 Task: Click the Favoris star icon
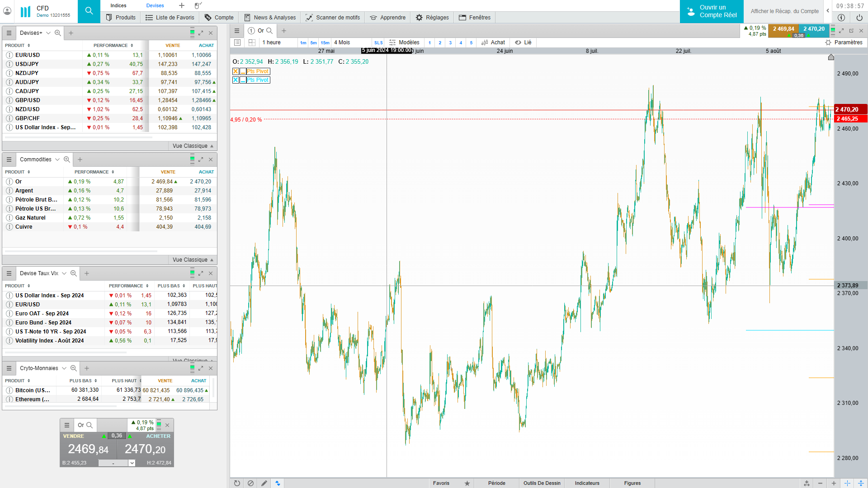point(467,483)
